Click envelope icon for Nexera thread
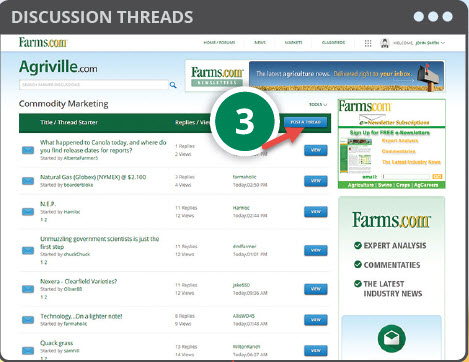 point(28,289)
